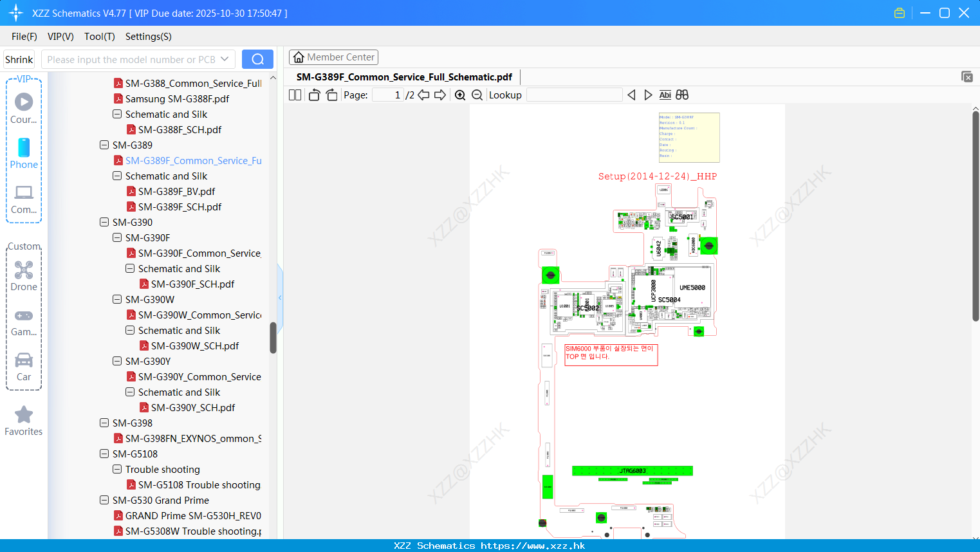Image resolution: width=980 pixels, height=552 pixels.
Task: Zoom in on the schematic
Action: click(460, 95)
